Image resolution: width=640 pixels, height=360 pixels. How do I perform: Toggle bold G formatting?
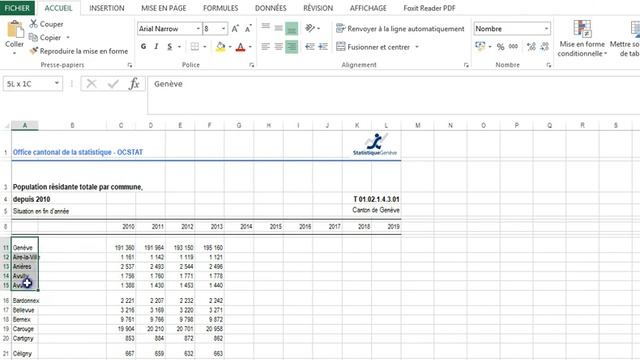tap(143, 47)
